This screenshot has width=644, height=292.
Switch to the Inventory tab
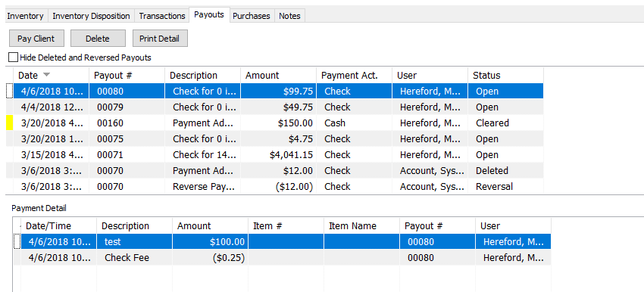pyautogui.click(x=25, y=16)
